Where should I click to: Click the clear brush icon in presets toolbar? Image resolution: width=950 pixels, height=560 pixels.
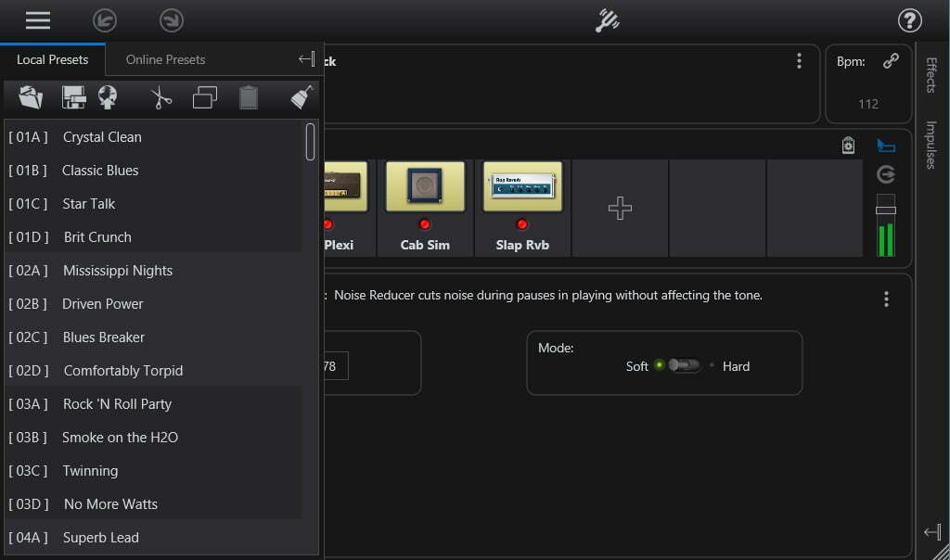(x=302, y=97)
